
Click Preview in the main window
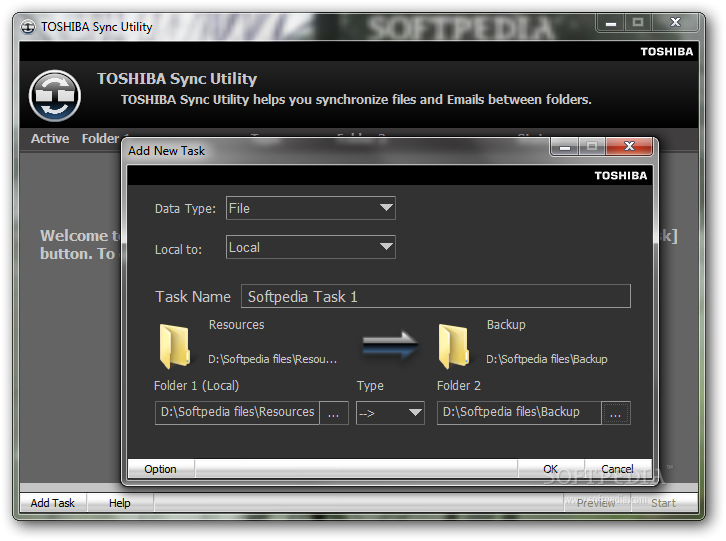click(x=596, y=503)
